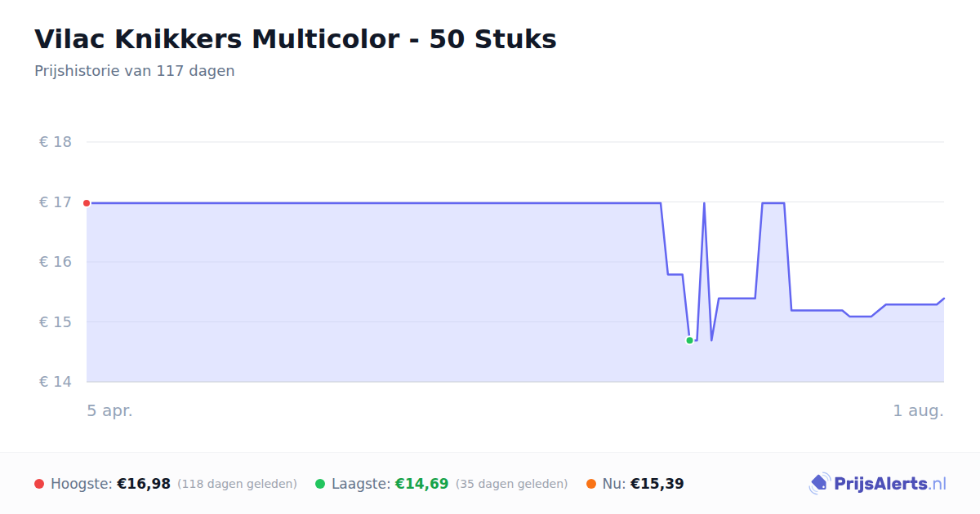The image size is (980, 514).
Task: Select the green lowest price marker on chart
Action: click(689, 340)
